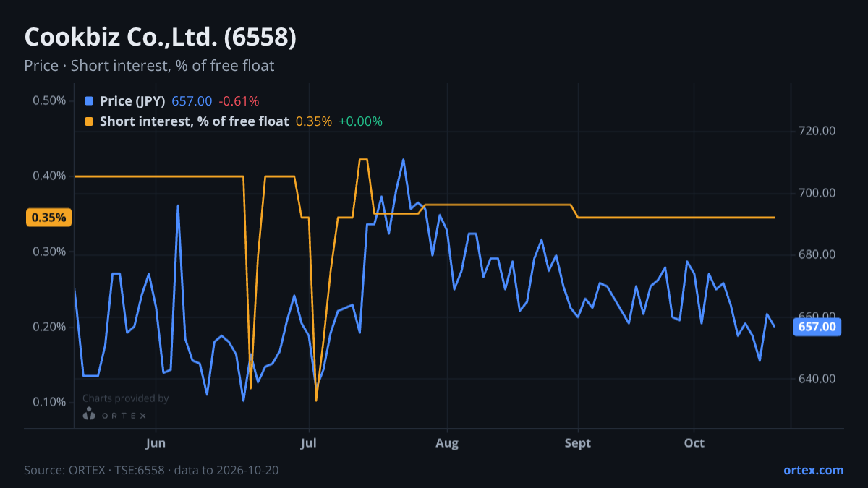The image size is (868, 488).
Task: Click the 640.00 right axis label
Action: point(817,379)
